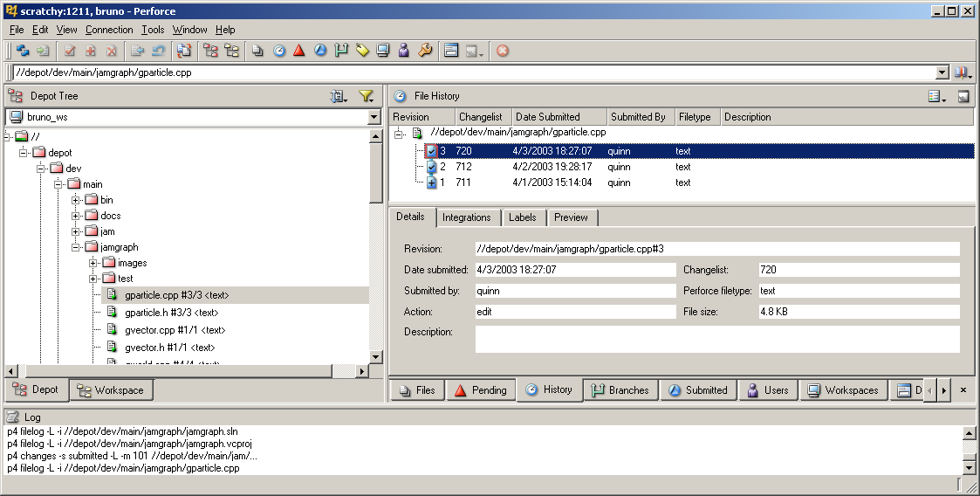Viewport: 980px width, 496px height.
Task: Sort by Changelist column header
Action: pos(483,117)
